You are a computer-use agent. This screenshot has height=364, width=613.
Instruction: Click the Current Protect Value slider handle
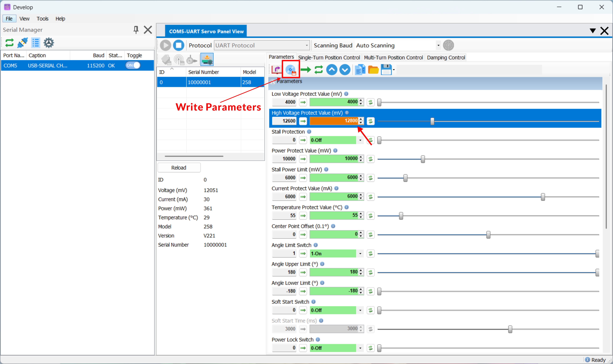click(543, 197)
